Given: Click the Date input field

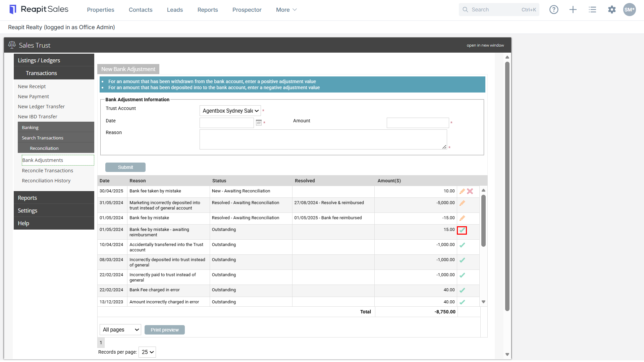Looking at the screenshot, I should [227, 123].
